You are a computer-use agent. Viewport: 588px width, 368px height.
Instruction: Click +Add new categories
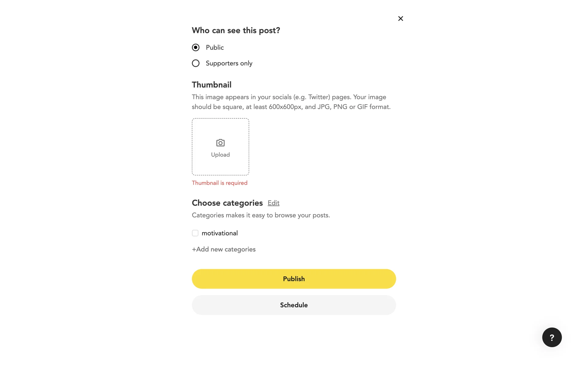point(224,249)
